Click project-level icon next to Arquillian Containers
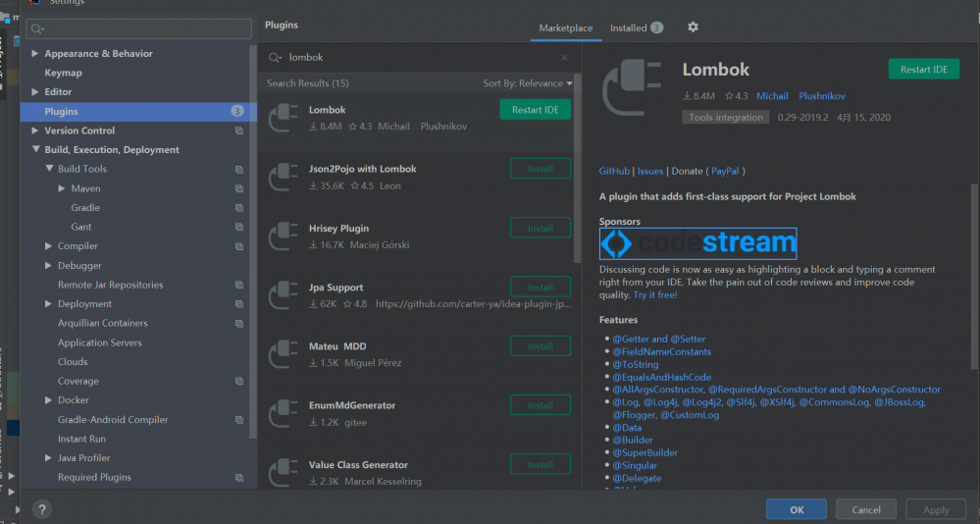 [x=238, y=323]
